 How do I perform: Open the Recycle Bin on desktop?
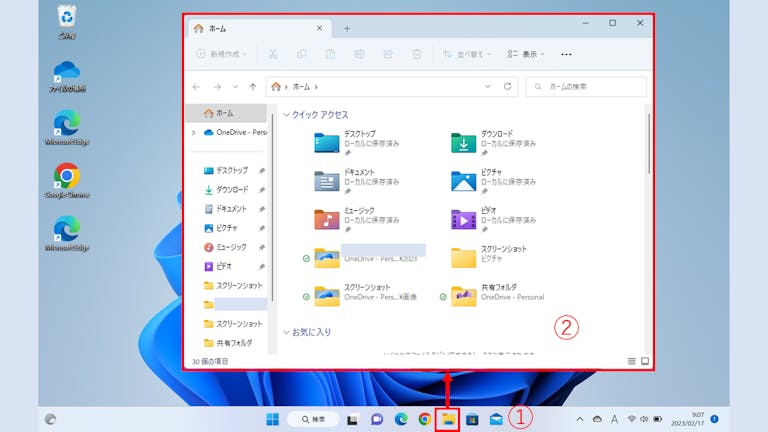coord(67,22)
